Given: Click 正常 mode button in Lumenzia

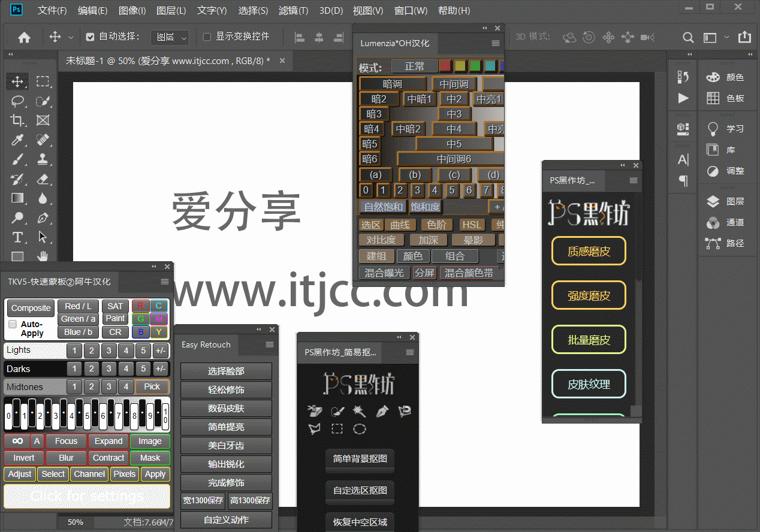Looking at the screenshot, I should coord(414,66).
